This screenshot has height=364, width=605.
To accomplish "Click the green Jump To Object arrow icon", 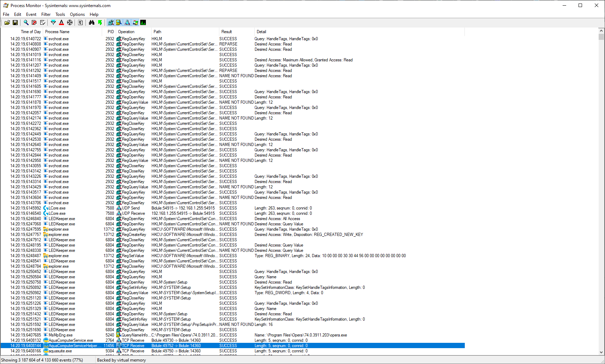I will (100, 23).
